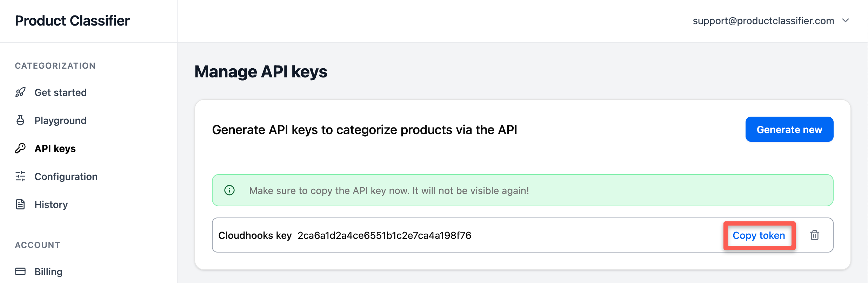
Task: Go to the Playground section
Action: [60, 120]
